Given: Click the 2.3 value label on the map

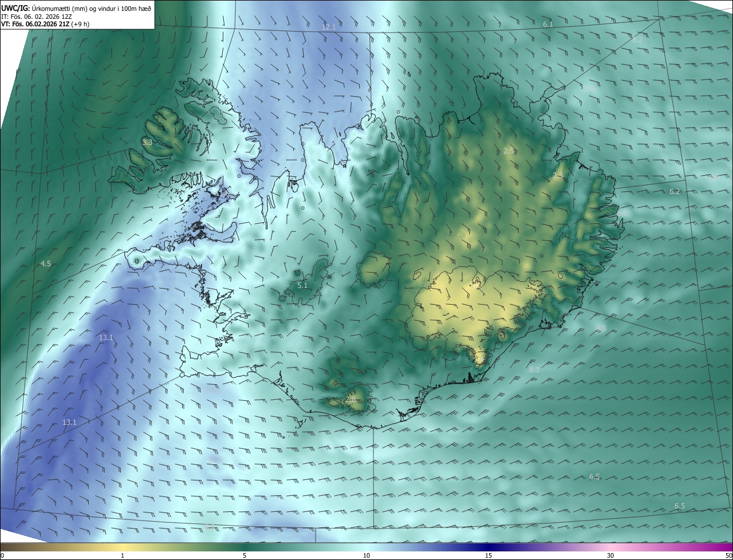Looking at the screenshot, I should click(x=558, y=175).
